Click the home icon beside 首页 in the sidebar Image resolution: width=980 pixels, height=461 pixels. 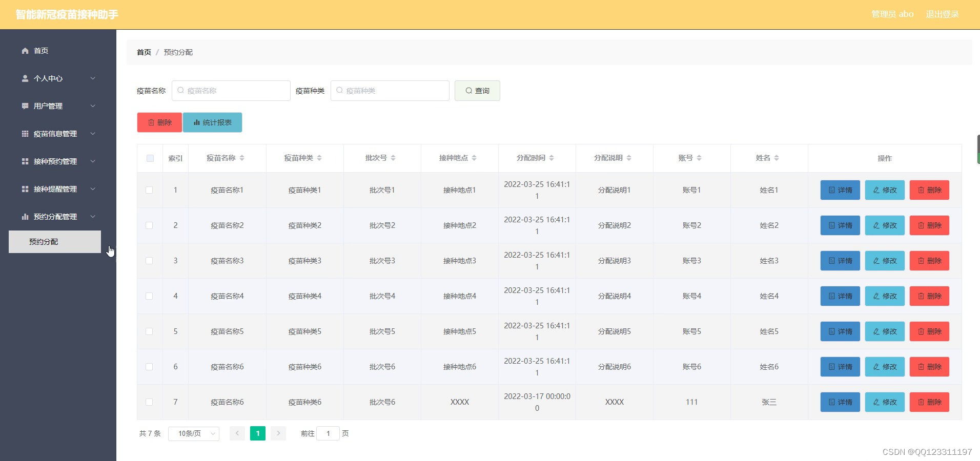click(25, 51)
